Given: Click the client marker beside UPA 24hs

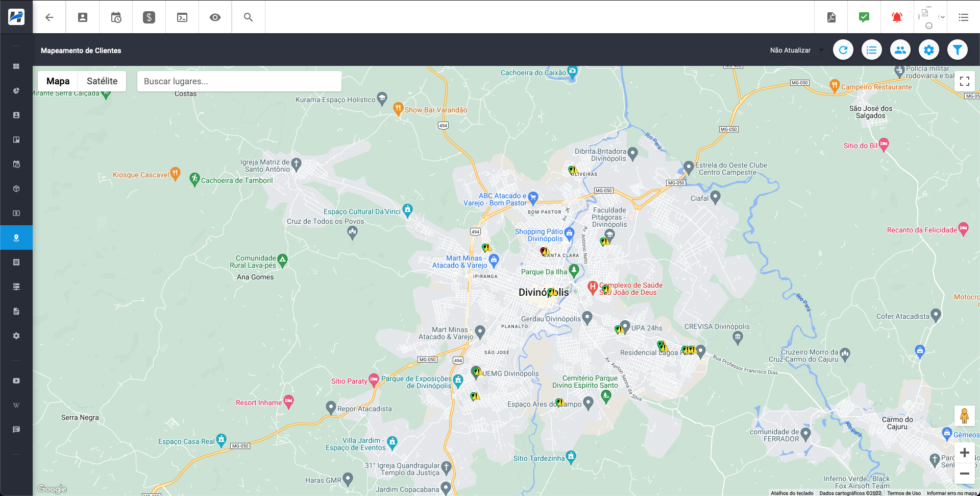Looking at the screenshot, I should click(619, 329).
